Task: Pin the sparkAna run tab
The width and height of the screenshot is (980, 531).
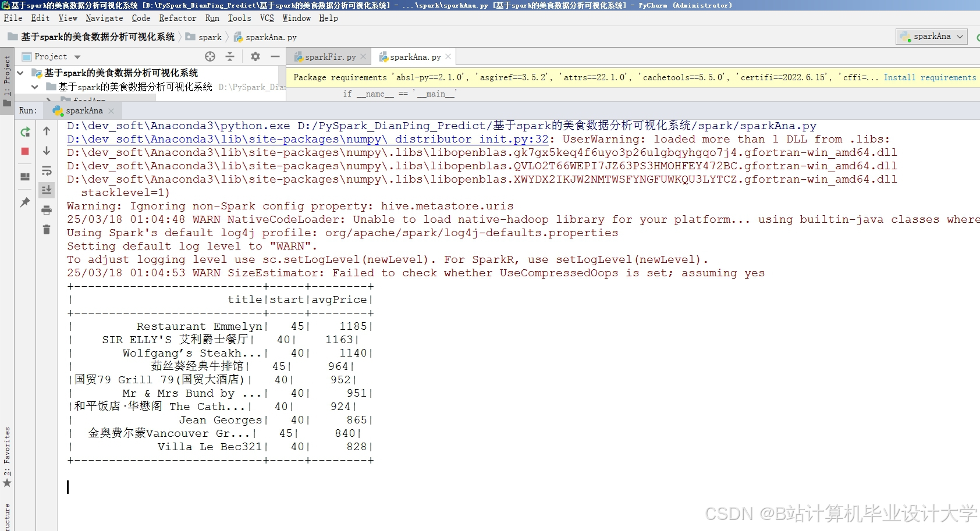Action: pos(24,202)
